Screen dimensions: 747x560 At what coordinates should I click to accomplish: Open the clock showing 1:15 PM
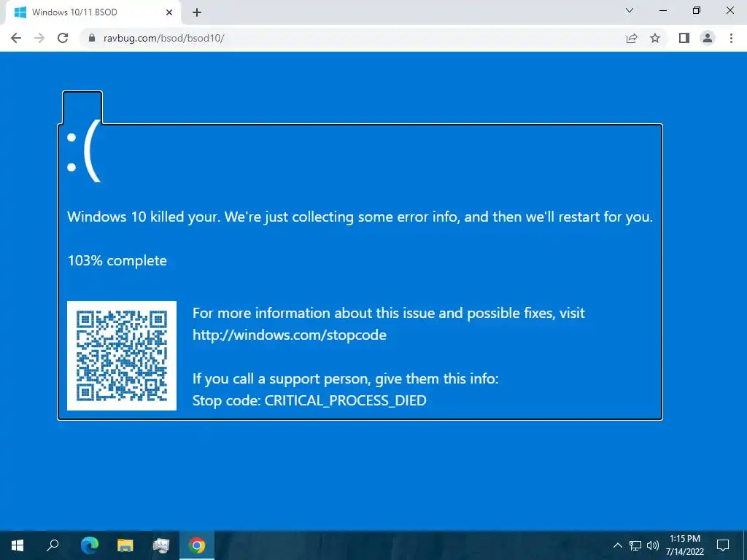point(685,545)
